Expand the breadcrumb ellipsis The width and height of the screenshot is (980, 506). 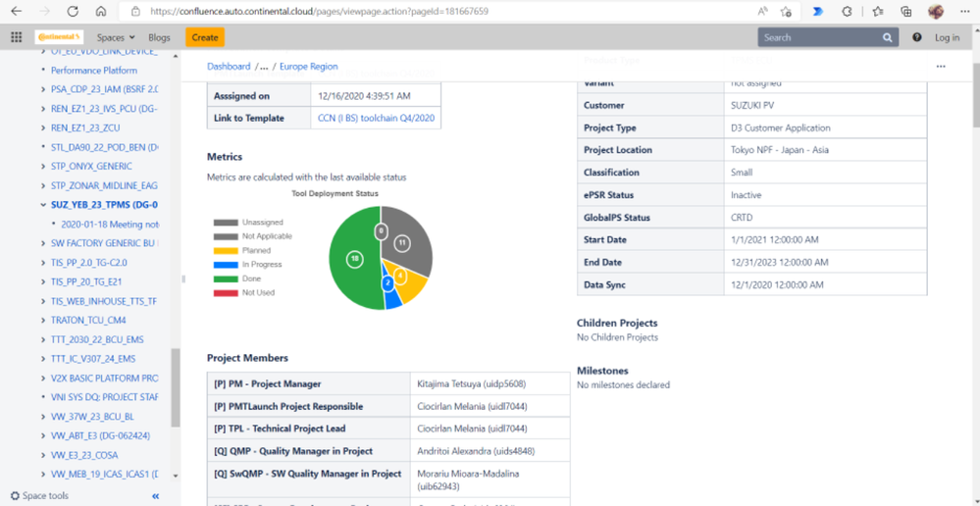pyautogui.click(x=264, y=67)
